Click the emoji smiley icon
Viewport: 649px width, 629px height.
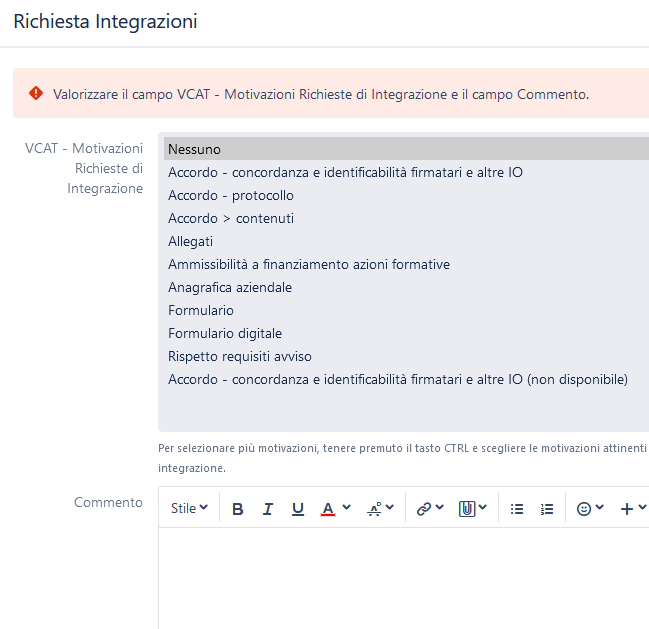[584, 509]
